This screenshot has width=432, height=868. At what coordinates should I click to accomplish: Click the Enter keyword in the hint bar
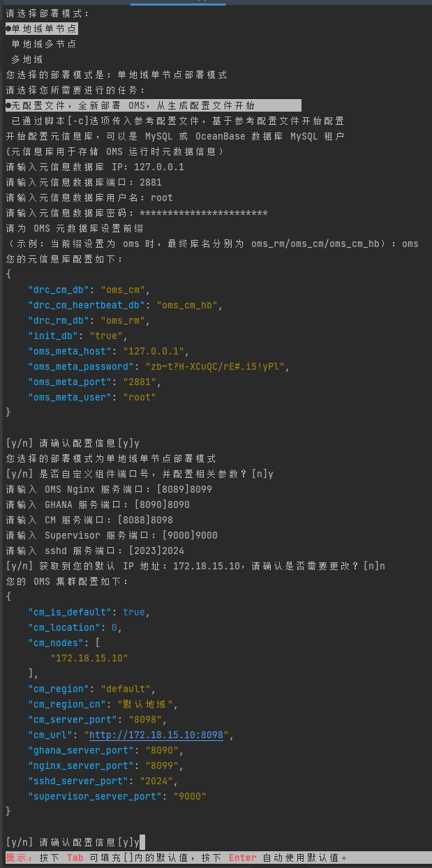[x=243, y=858]
